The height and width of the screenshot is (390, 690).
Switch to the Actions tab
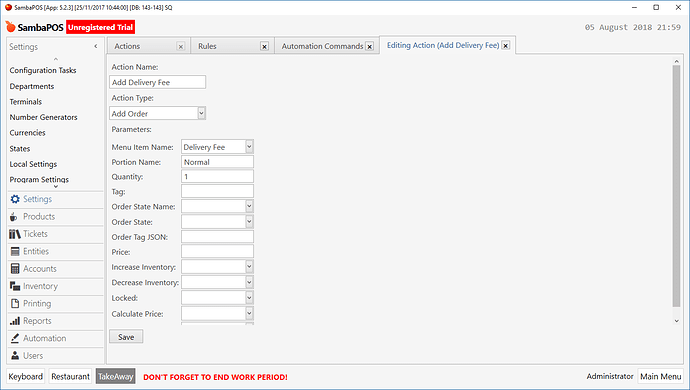pos(148,46)
